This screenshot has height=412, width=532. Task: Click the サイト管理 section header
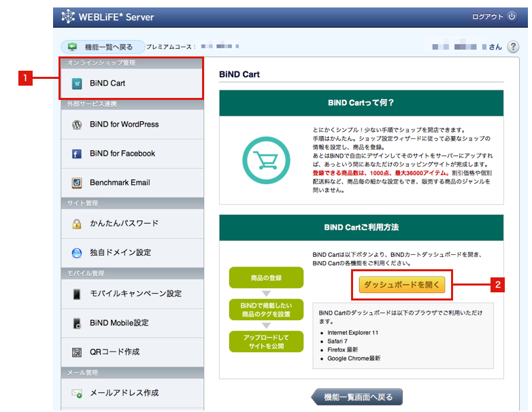133,203
